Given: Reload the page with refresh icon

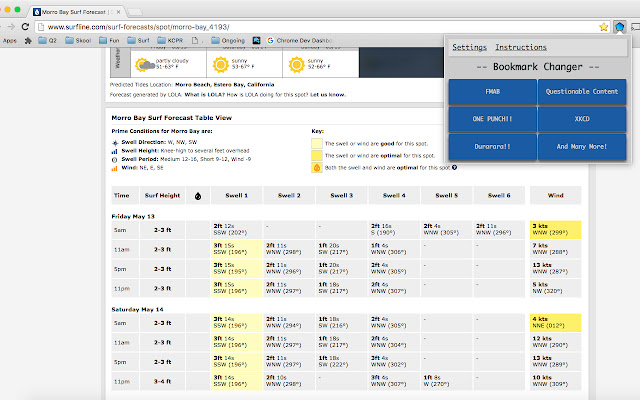Looking at the screenshot, I should tap(25, 27).
